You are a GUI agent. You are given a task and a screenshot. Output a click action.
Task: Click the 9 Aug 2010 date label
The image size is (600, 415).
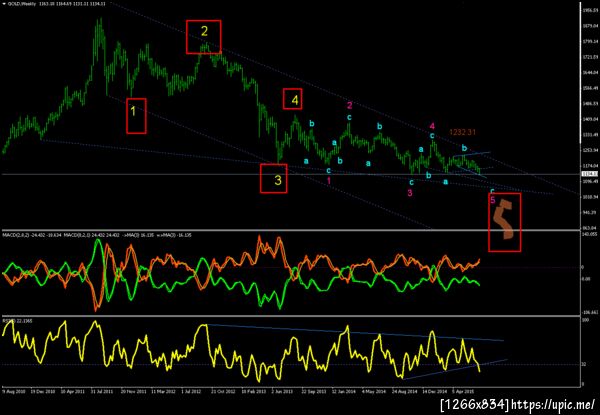pos(13,392)
